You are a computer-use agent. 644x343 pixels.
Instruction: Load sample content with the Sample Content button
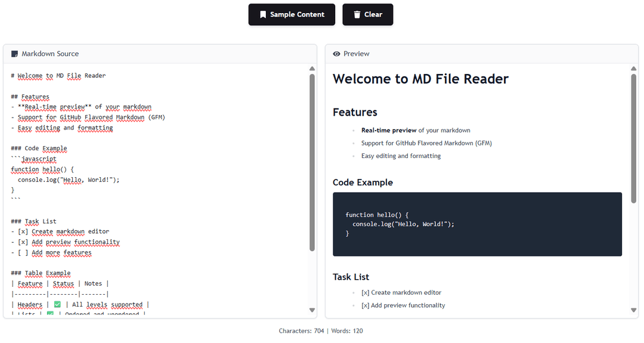tap(292, 14)
